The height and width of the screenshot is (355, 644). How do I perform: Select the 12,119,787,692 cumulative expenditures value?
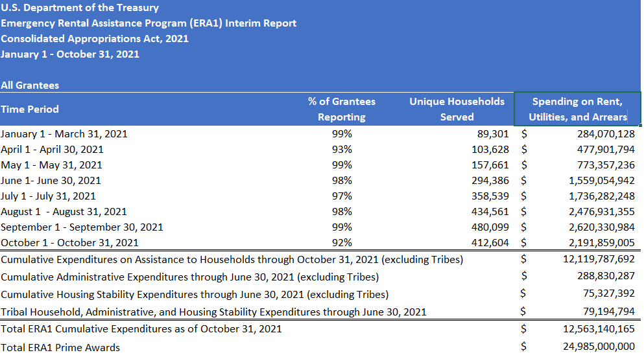tap(599, 259)
